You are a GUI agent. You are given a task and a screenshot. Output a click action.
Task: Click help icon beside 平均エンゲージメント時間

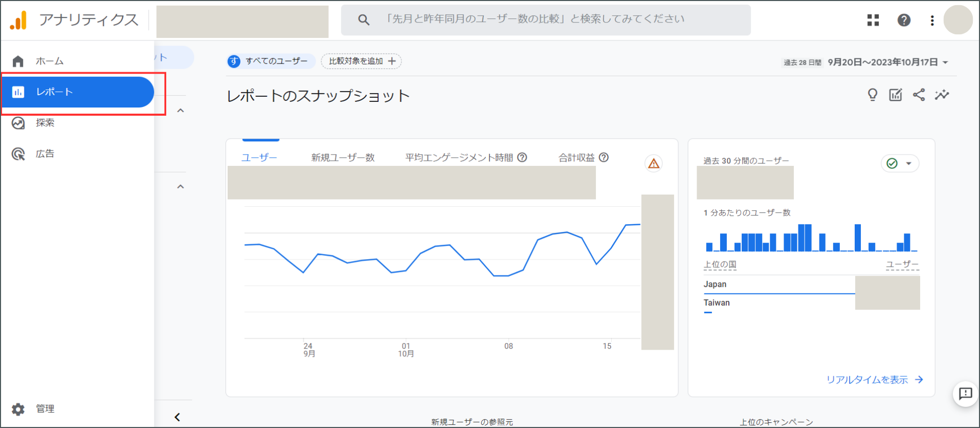pyautogui.click(x=522, y=157)
